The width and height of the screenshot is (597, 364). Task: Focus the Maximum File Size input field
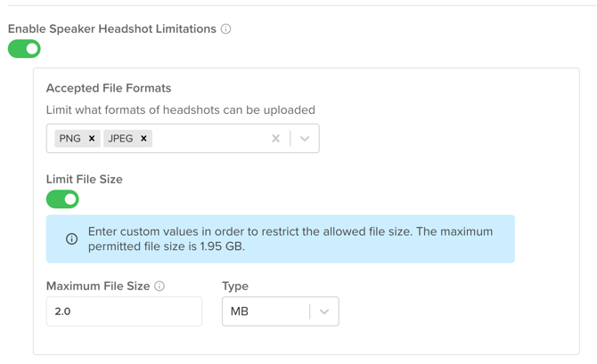pyautogui.click(x=124, y=311)
